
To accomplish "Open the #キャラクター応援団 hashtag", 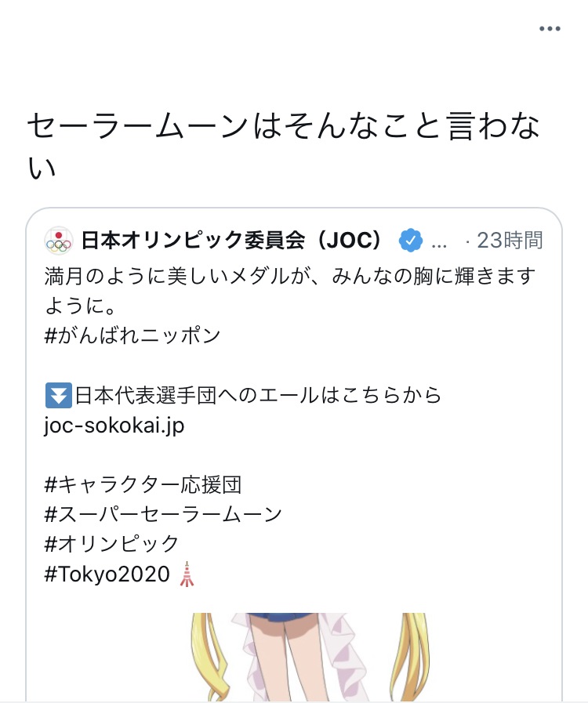I will point(143,485).
